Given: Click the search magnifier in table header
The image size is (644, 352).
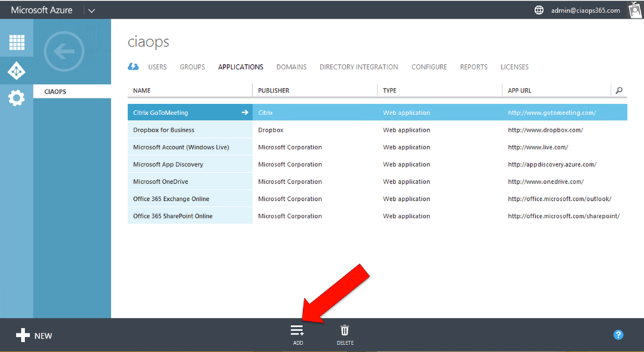Looking at the screenshot, I should click(619, 91).
